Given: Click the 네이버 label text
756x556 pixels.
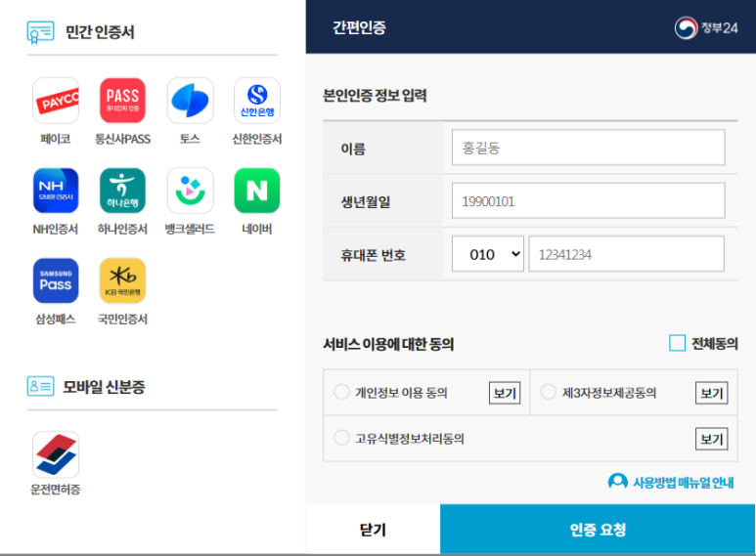Looking at the screenshot, I should [257, 229].
